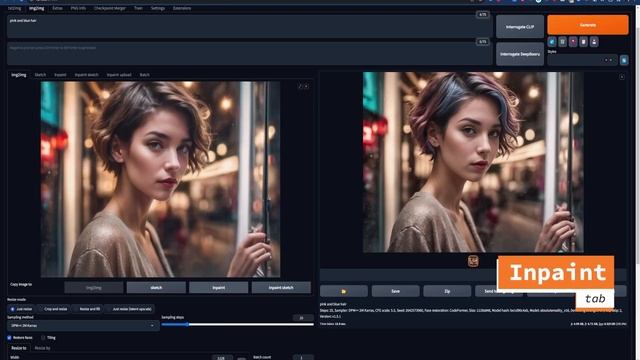The height and width of the screenshot is (360, 640).
Task: Click the Zip button under the output image
Action: click(x=447, y=291)
